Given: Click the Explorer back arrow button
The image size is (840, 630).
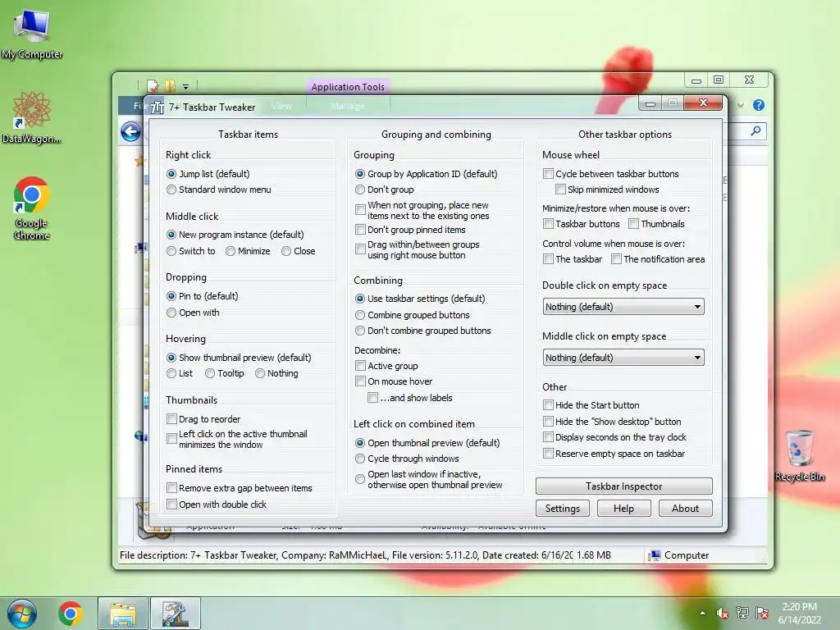Looking at the screenshot, I should pos(130,132).
